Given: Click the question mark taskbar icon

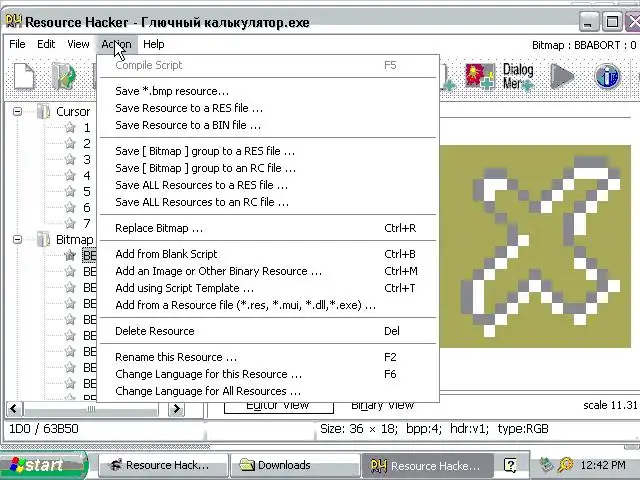Looking at the screenshot, I should (510, 465).
